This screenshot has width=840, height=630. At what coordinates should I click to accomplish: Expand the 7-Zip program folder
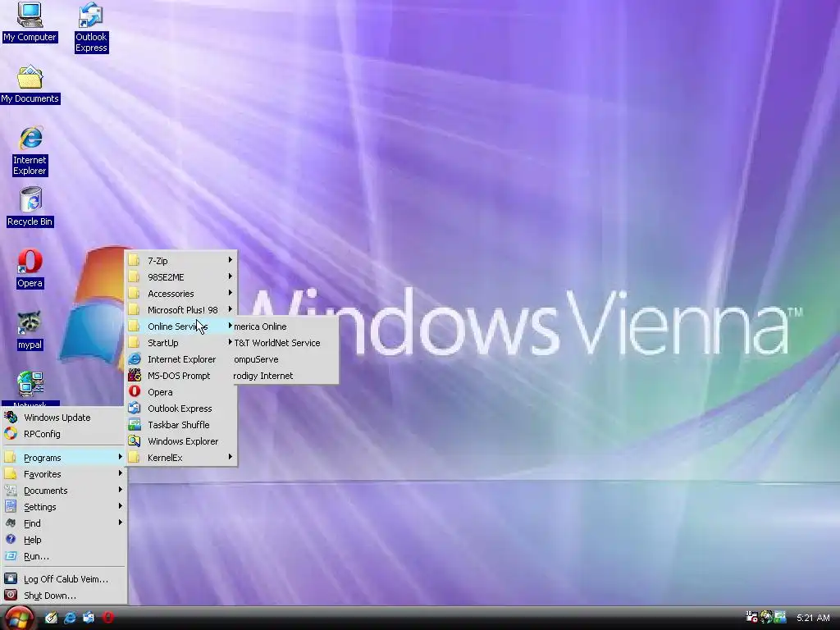coord(181,261)
